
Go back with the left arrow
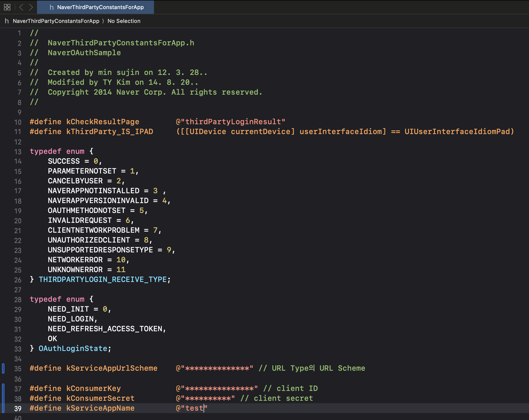[21, 7]
